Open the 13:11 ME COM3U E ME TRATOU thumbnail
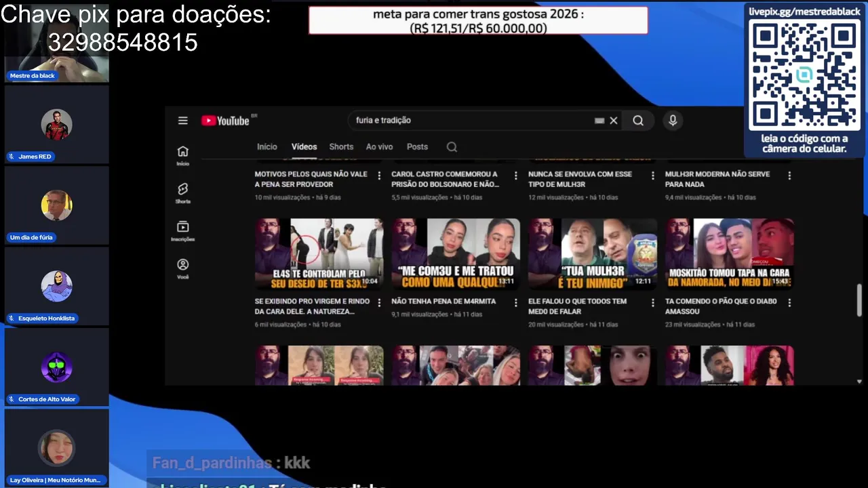Image resolution: width=868 pixels, height=488 pixels. coord(456,253)
